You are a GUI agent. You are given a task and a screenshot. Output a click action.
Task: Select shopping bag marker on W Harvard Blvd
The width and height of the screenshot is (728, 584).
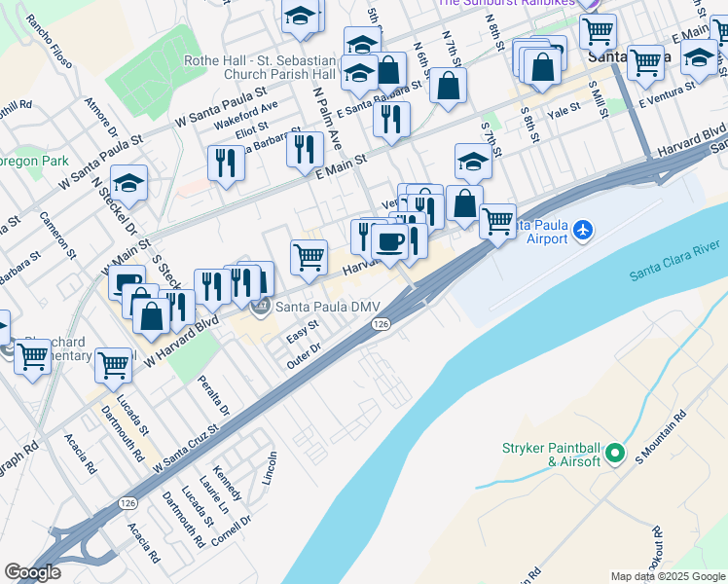[x=151, y=318]
